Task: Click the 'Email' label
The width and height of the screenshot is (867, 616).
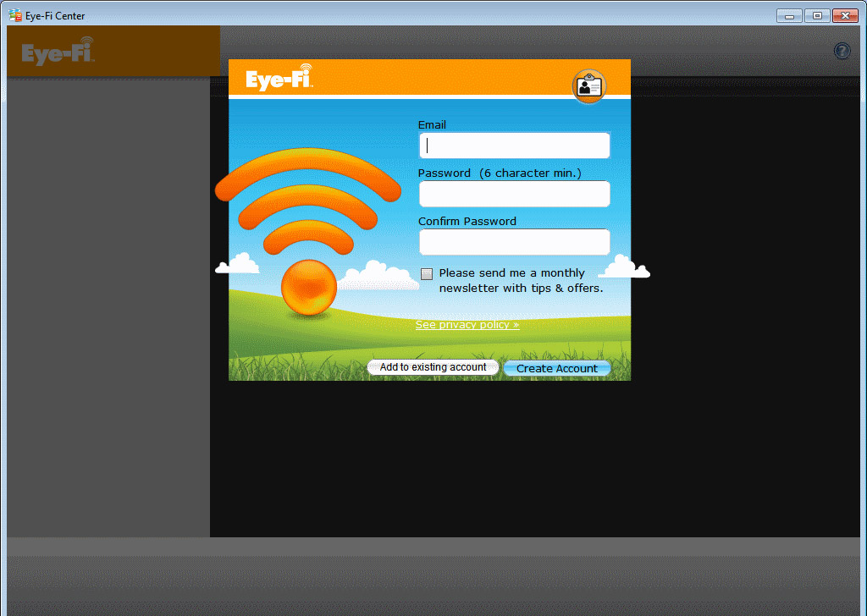Action: pyautogui.click(x=432, y=125)
